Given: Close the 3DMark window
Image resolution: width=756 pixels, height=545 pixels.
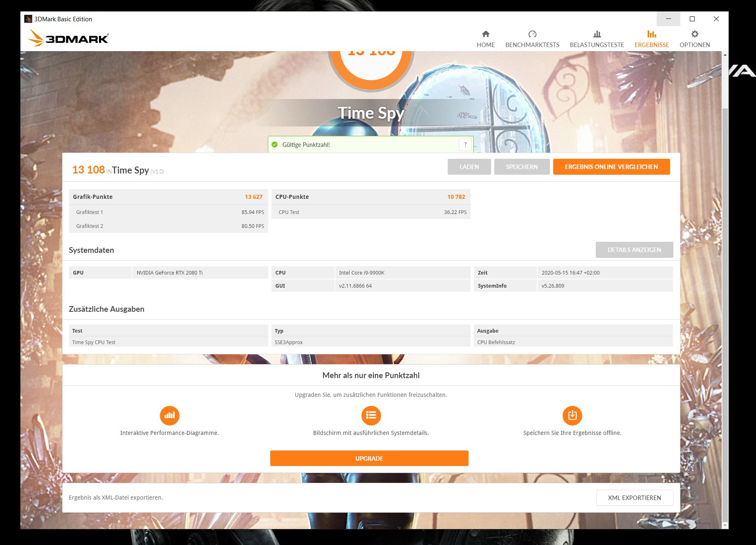Looking at the screenshot, I should coord(716,19).
